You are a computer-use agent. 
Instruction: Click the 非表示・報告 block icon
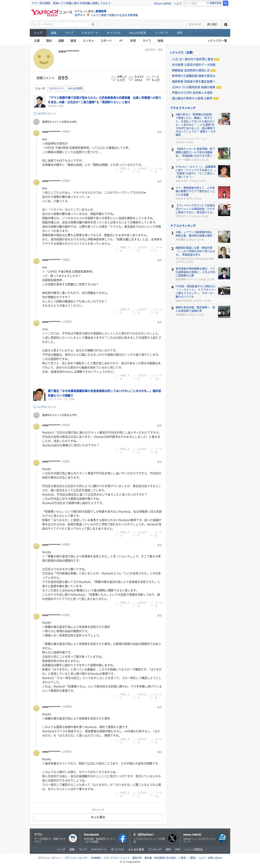pos(146,50)
